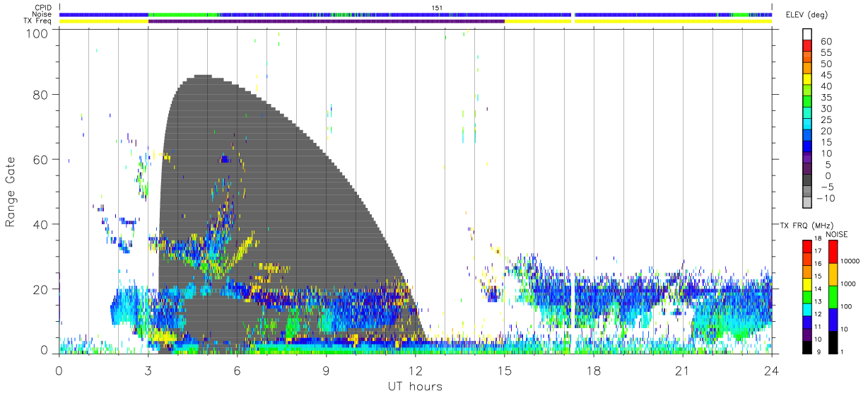Select the 'TX Freq' row label

click(38, 21)
